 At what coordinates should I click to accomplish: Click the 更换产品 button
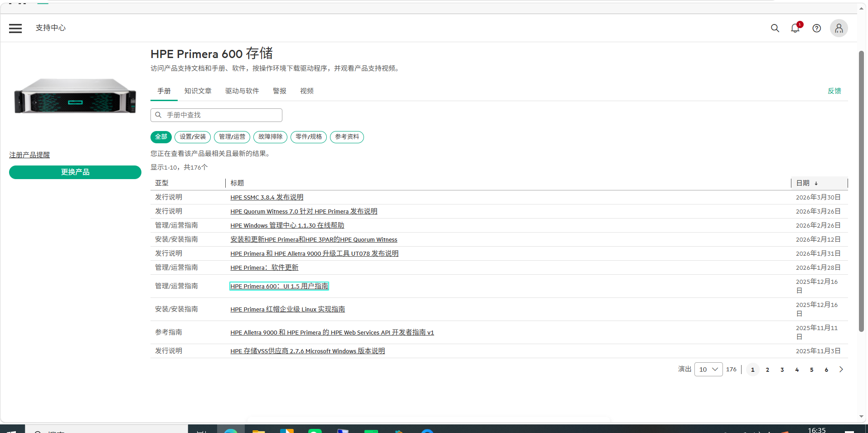(x=75, y=172)
